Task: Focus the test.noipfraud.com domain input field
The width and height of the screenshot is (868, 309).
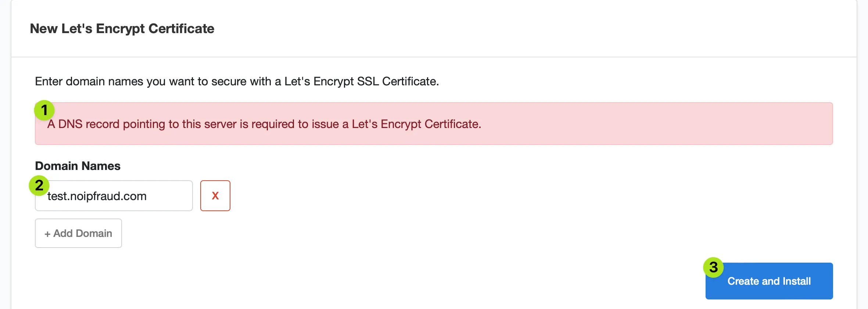Action: [114, 196]
